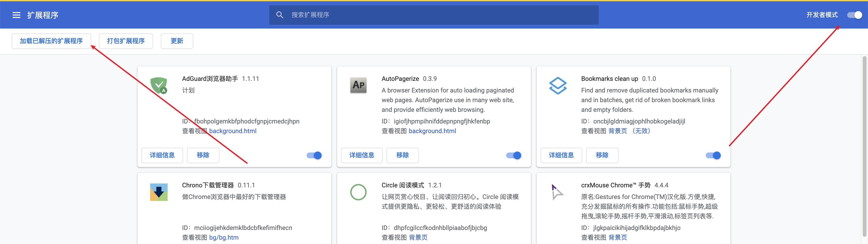Select AutoPagerize extension name
This screenshot has width=868, height=244.
(400, 79)
